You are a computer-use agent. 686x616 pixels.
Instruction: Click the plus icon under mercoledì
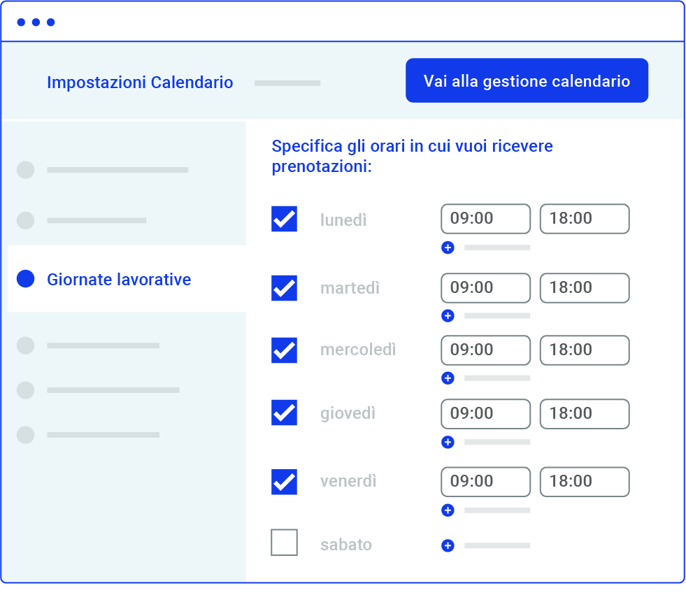pos(448,378)
